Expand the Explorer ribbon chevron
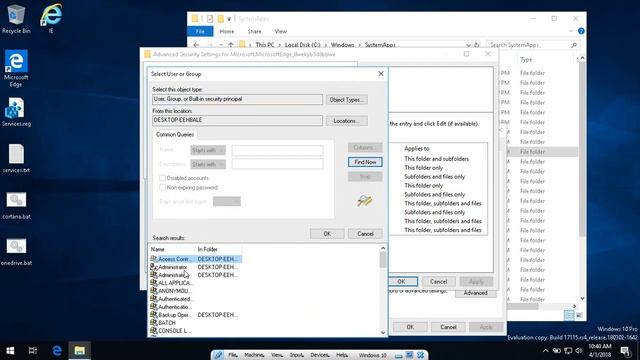The width and height of the screenshot is (640, 360). [571, 31]
